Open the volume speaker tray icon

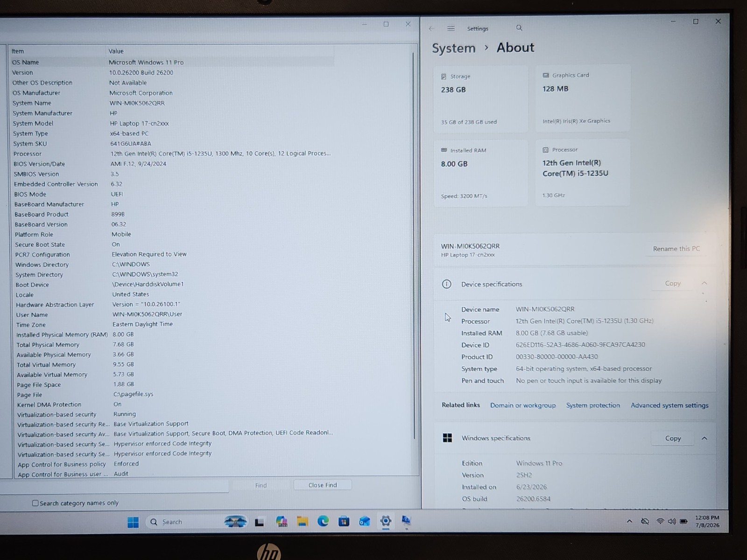(x=672, y=521)
